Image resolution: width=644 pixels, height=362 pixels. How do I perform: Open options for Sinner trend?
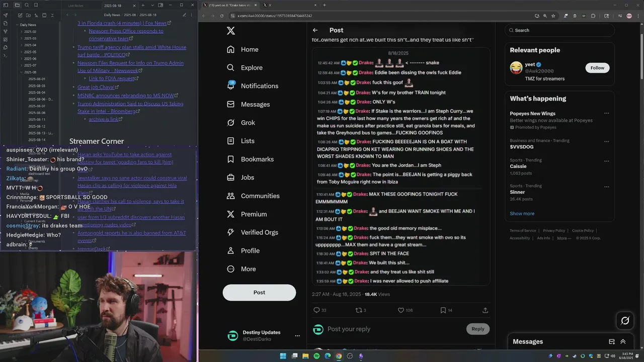tap(606, 186)
